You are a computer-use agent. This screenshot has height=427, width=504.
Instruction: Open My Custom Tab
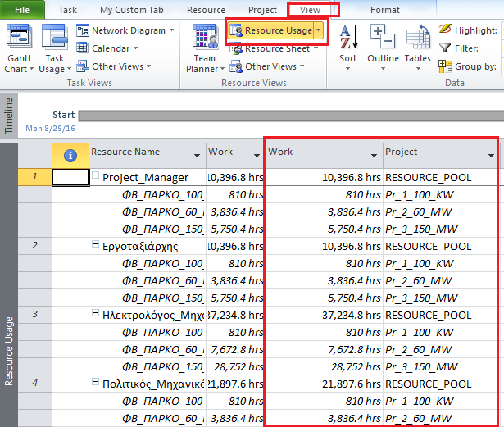(132, 10)
